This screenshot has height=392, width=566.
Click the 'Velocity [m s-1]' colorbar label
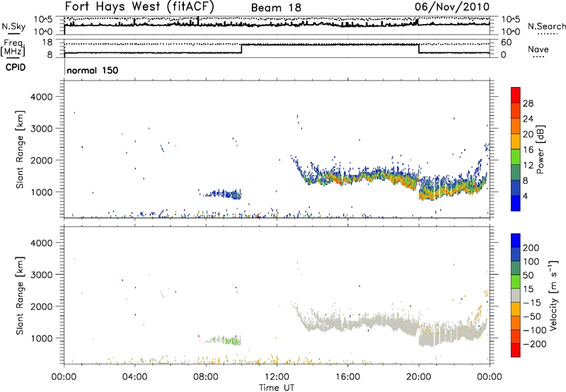pos(553,295)
